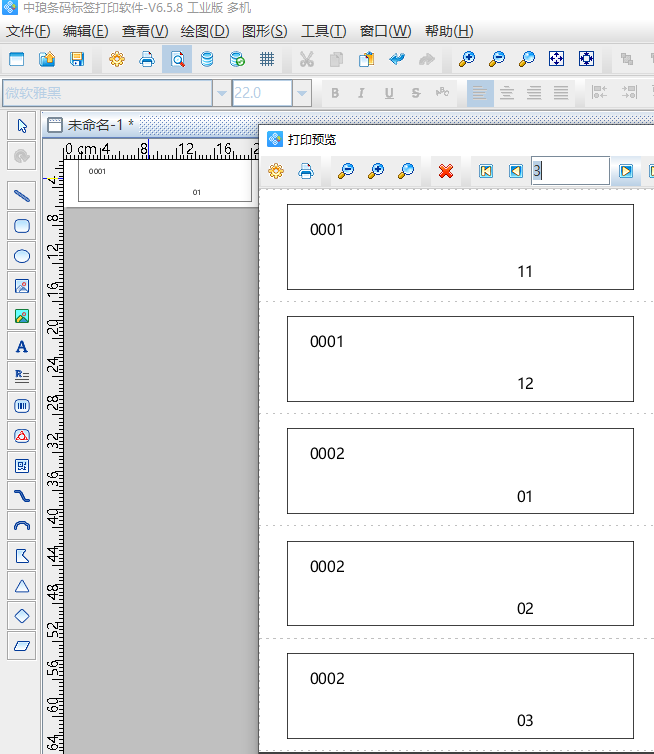Open the 工具(T) menu
The height and width of the screenshot is (754, 654).
click(323, 31)
